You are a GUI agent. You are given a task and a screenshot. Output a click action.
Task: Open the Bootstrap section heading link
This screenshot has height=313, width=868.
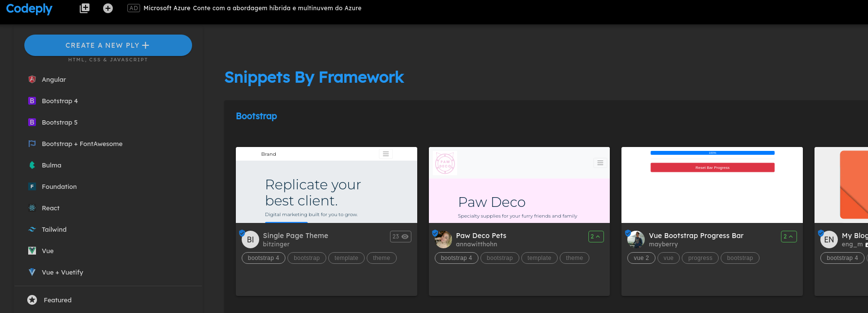point(256,116)
